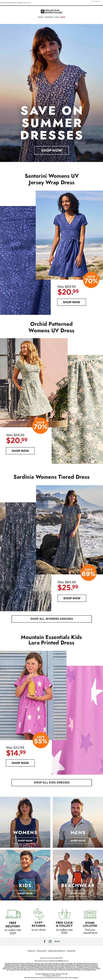Viewport: 103px width, 980px height.
Task: Click Shop Now on summer dresses banner
Action: pos(51,150)
